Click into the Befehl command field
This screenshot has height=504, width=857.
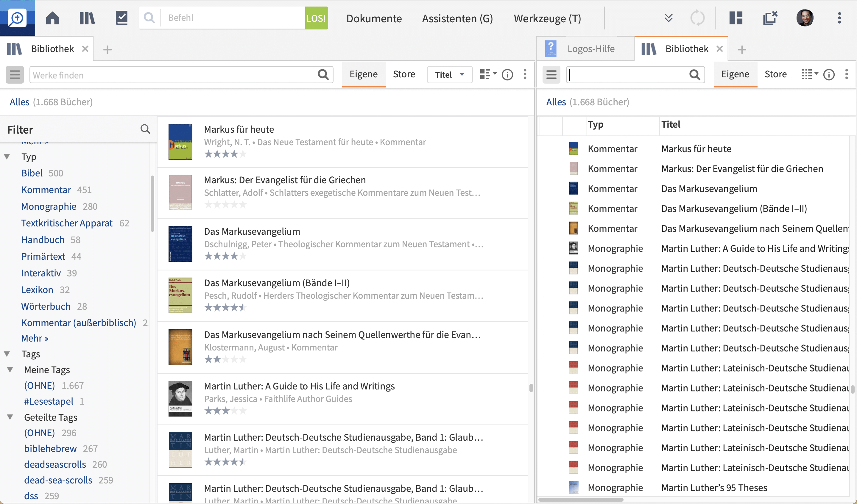[x=233, y=18]
